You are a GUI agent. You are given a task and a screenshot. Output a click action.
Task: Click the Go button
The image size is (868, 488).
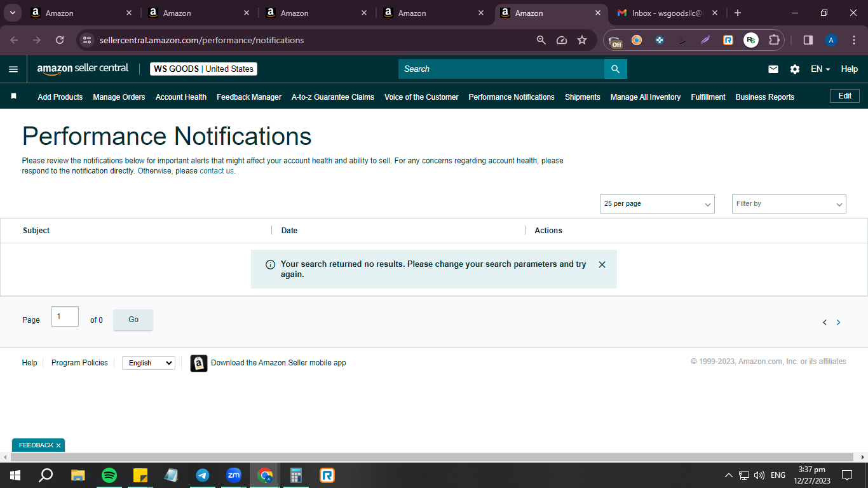(133, 320)
